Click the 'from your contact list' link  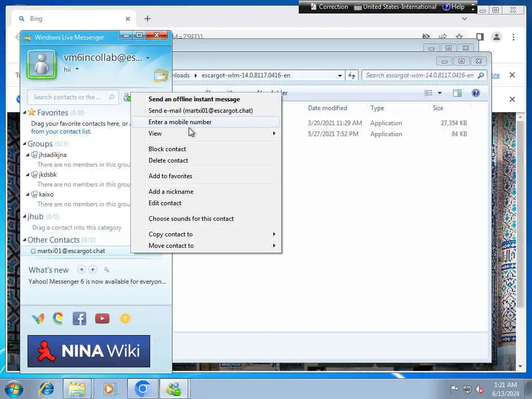click(x=61, y=131)
